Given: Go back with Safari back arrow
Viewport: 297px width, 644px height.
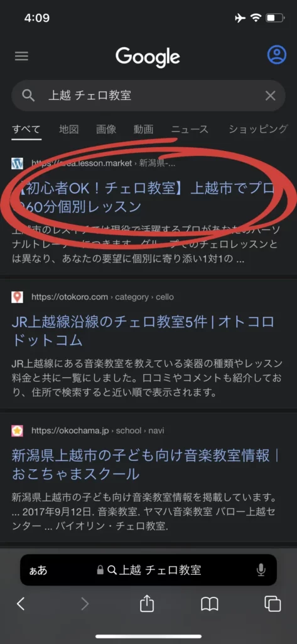Looking at the screenshot, I should tap(21, 603).
